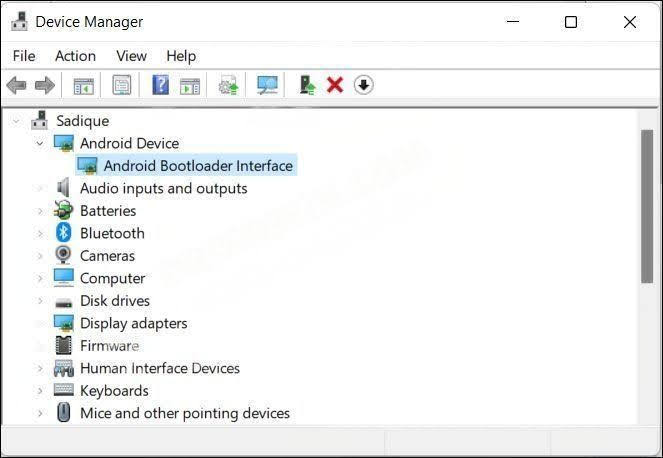Click the red X Uninstall device icon
The height and width of the screenshot is (458, 663).
coord(335,85)
